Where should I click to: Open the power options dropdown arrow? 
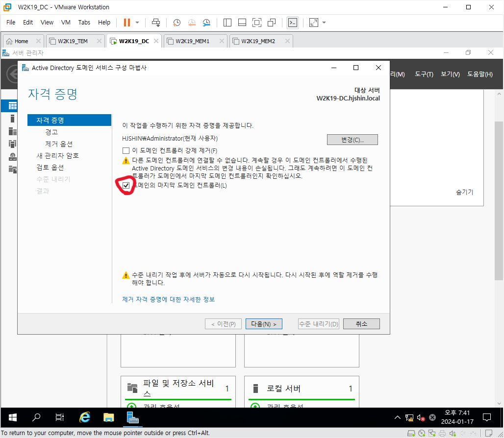[137, 23]
